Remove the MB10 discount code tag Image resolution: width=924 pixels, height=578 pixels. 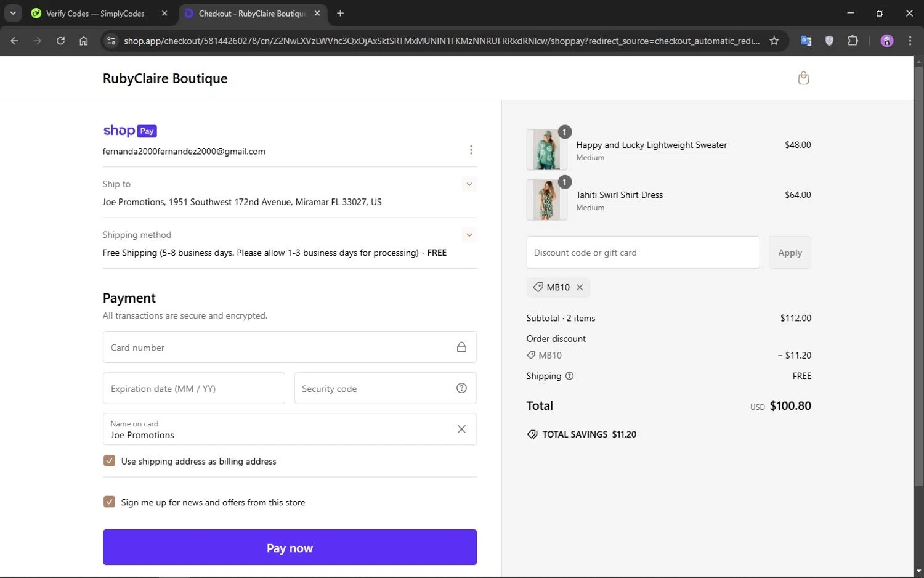[580, 287]
